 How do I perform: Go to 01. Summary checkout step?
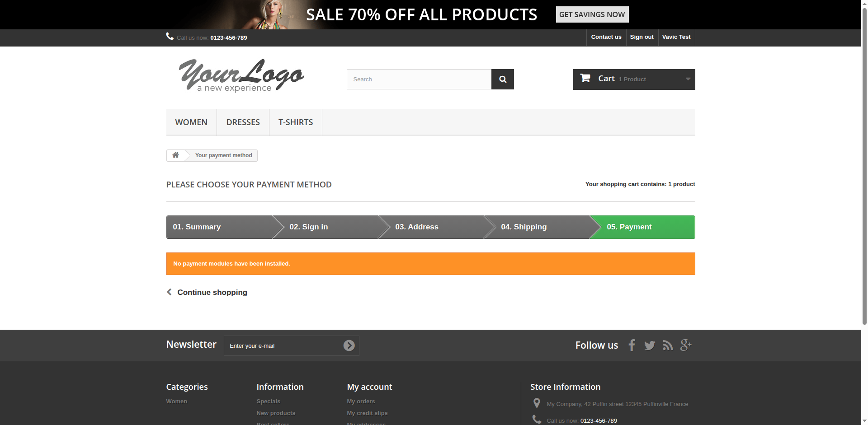pyautogui.click(x=197, y=227)
